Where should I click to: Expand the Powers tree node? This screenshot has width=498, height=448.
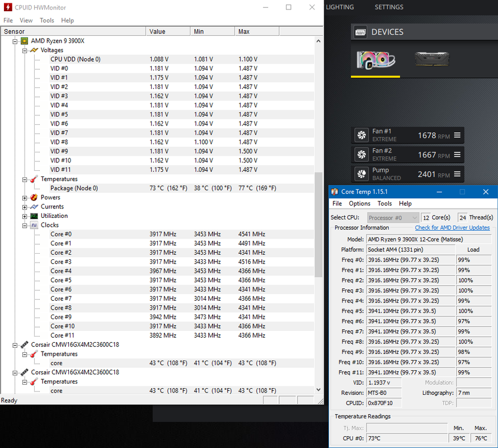25,198
